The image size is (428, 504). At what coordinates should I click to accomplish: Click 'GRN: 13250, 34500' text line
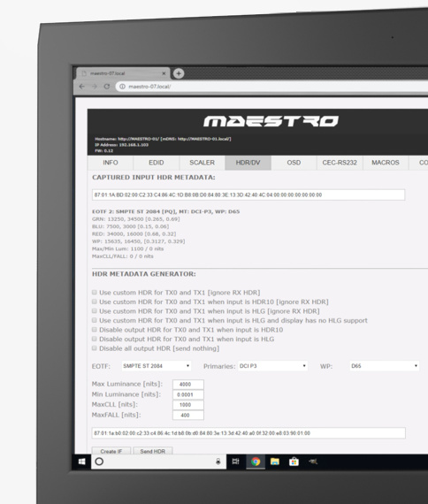135,219
